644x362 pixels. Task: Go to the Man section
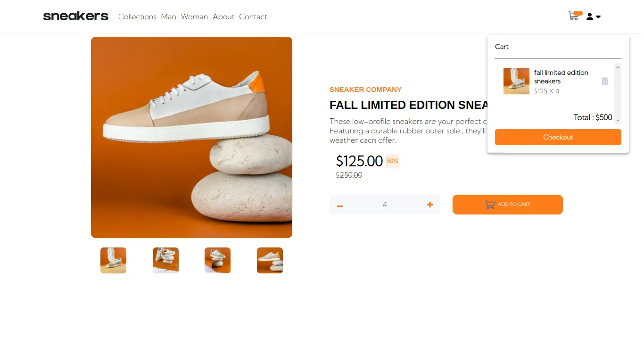[168, 17]
